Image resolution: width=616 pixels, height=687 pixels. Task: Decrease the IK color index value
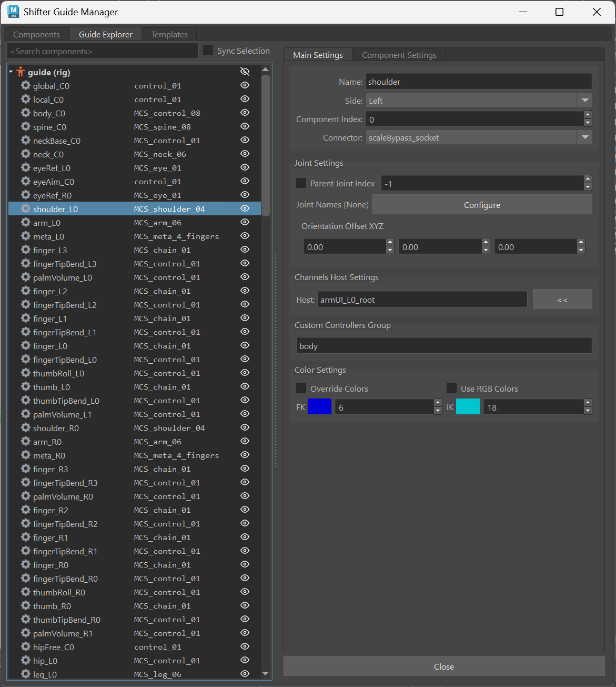(x=588, y=411)
